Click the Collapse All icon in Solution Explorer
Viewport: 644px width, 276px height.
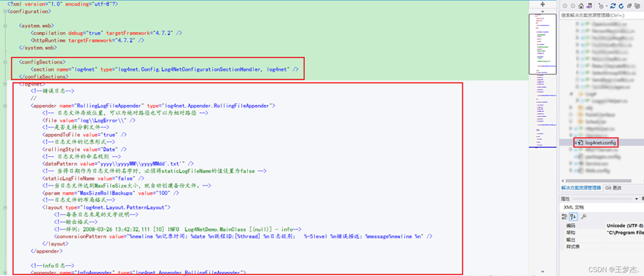tap(629, 6)
